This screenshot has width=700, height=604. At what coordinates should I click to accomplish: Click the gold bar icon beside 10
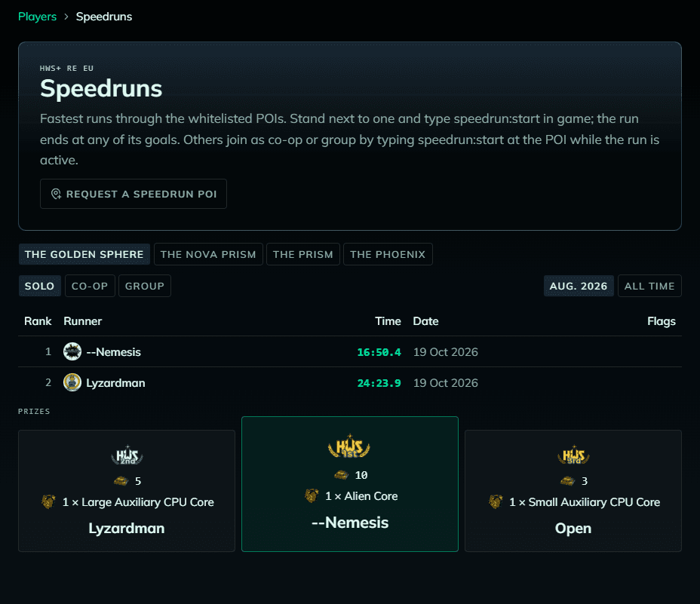tap(342, 475)
